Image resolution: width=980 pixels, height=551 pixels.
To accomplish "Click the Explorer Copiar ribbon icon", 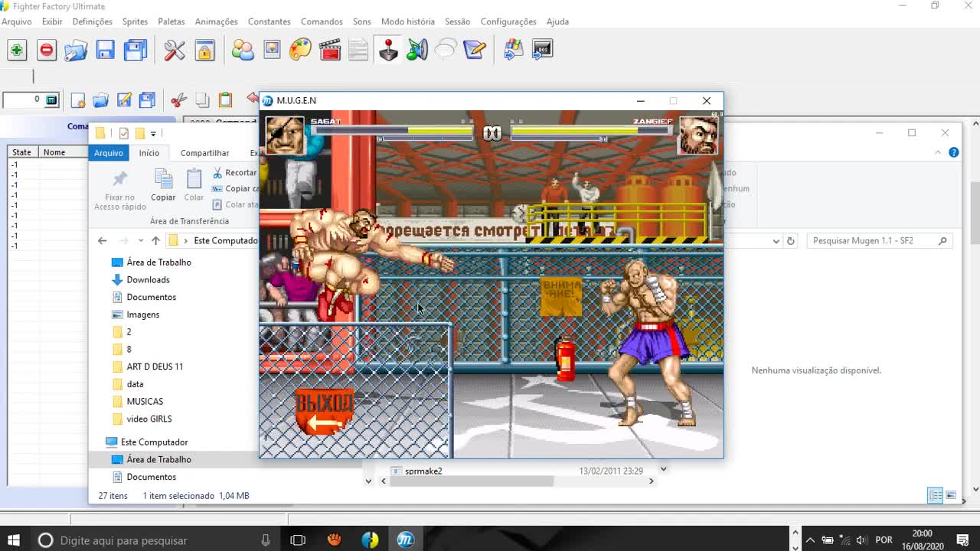I will [163, 186].
